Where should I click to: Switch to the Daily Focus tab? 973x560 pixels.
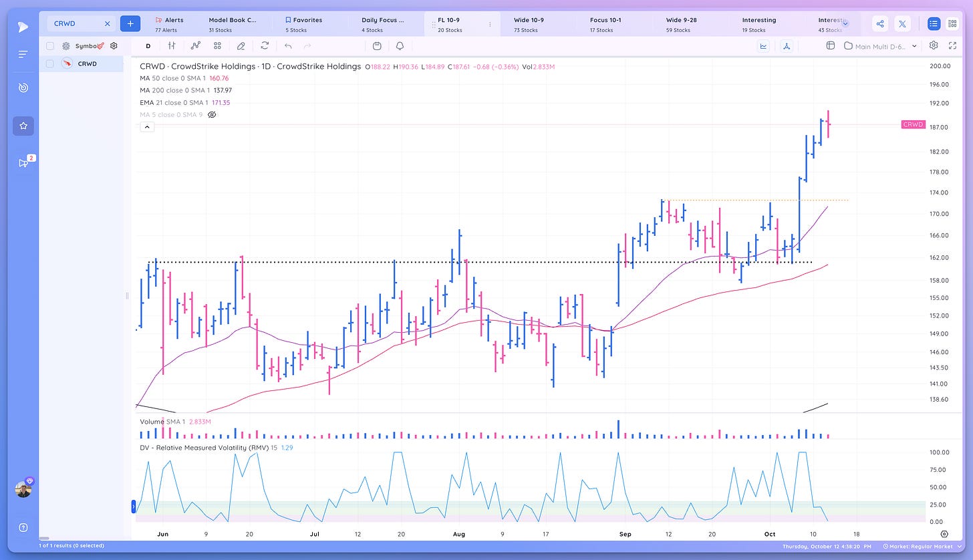click(x=382, y=24)
